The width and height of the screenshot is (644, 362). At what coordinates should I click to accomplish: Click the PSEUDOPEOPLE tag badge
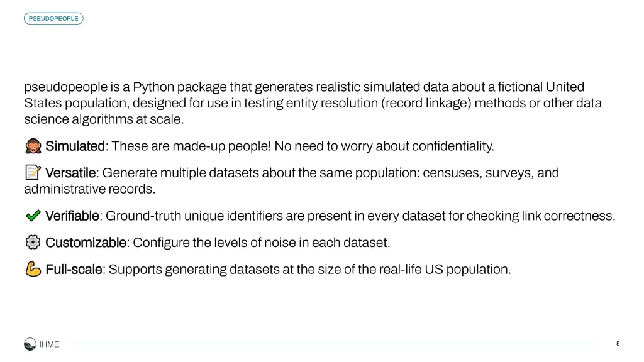pos(53,18)
